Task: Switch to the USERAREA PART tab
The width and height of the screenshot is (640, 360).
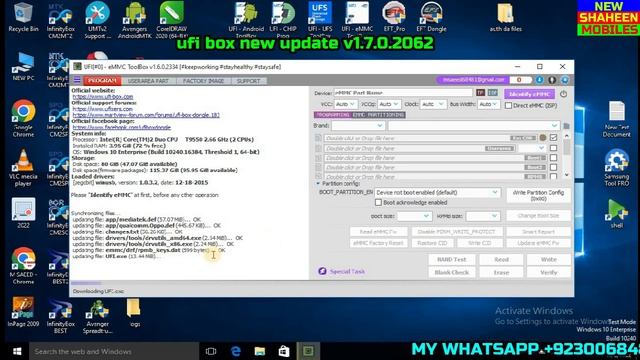Action: click(x=148, y=81)
